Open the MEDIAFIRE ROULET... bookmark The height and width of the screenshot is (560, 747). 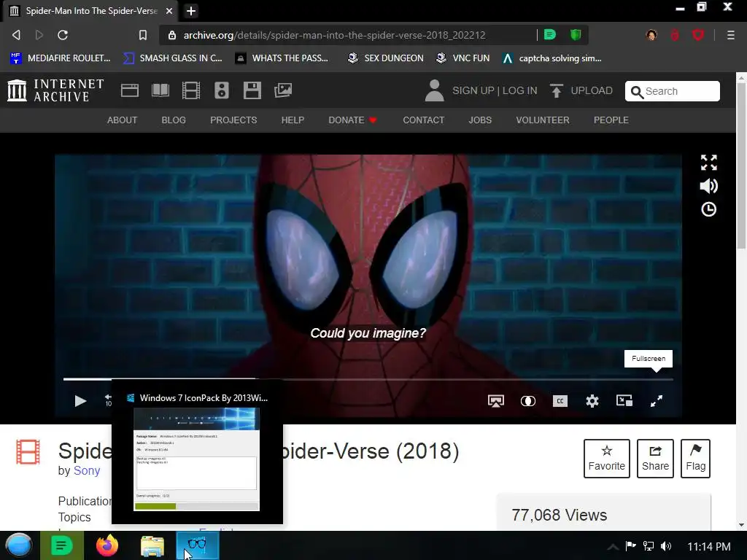60,58
